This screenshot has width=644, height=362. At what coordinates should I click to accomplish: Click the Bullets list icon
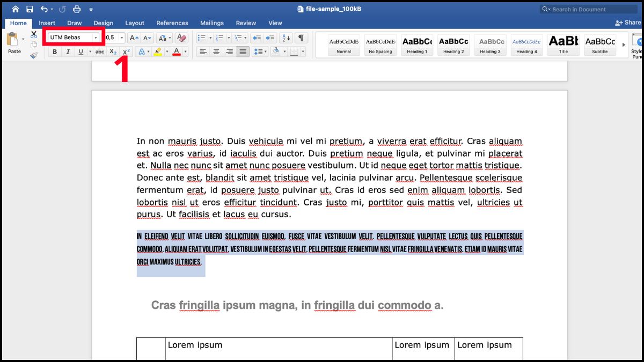pos(201,38)
